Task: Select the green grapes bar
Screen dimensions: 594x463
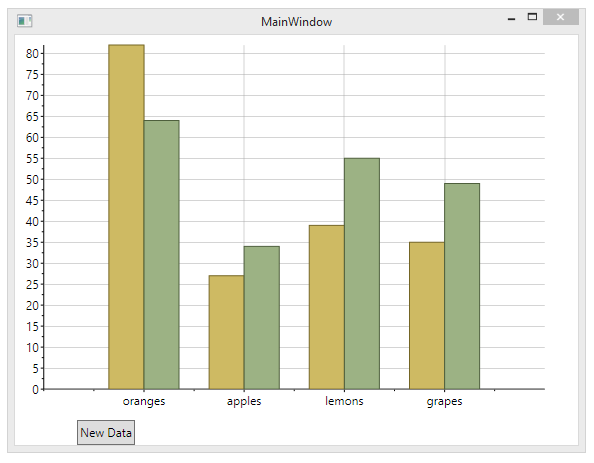Action: coord(462,286)
